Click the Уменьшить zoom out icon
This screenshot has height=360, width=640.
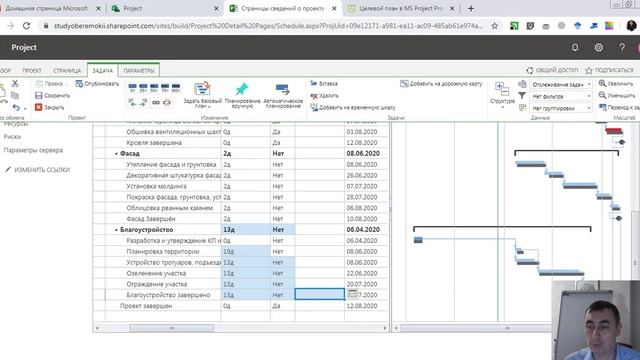[x=602, y=95]
